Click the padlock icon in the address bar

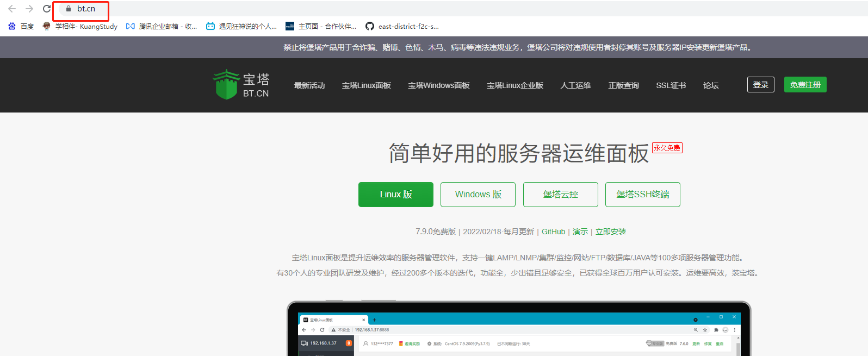point(69,9)
